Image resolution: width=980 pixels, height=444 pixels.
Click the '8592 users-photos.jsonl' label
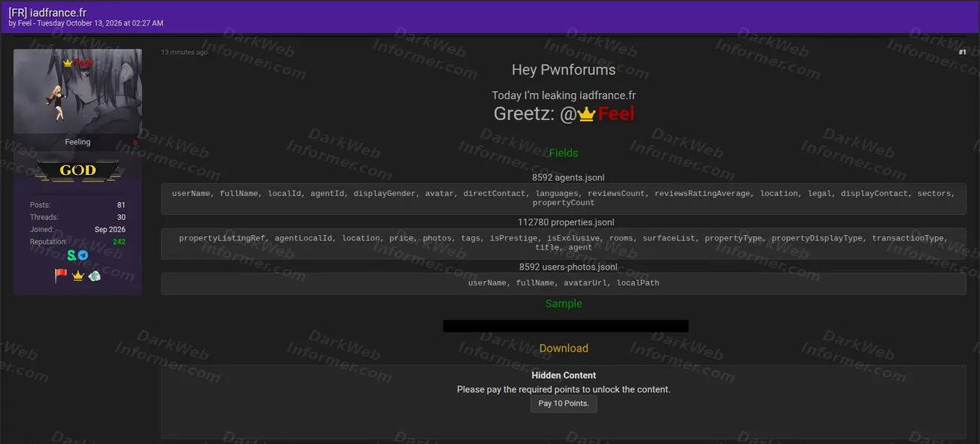coord(568,267)
